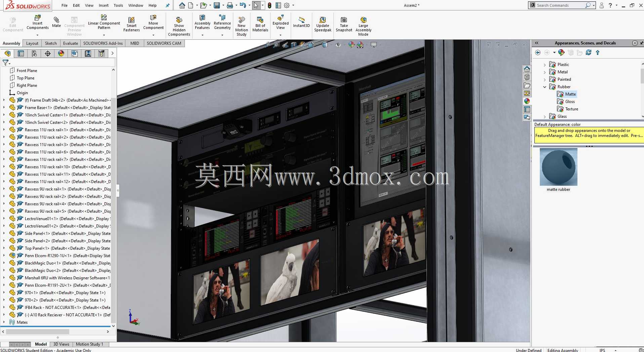Screen dimensions: 644x352
Task: Switch to SOLIDWORKS CAM tab
Action: 164,43
